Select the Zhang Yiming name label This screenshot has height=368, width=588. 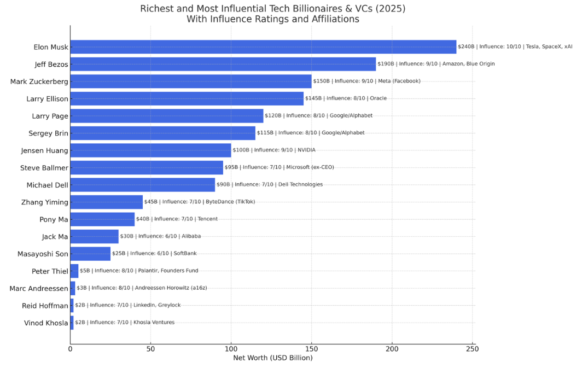[45, 202]
